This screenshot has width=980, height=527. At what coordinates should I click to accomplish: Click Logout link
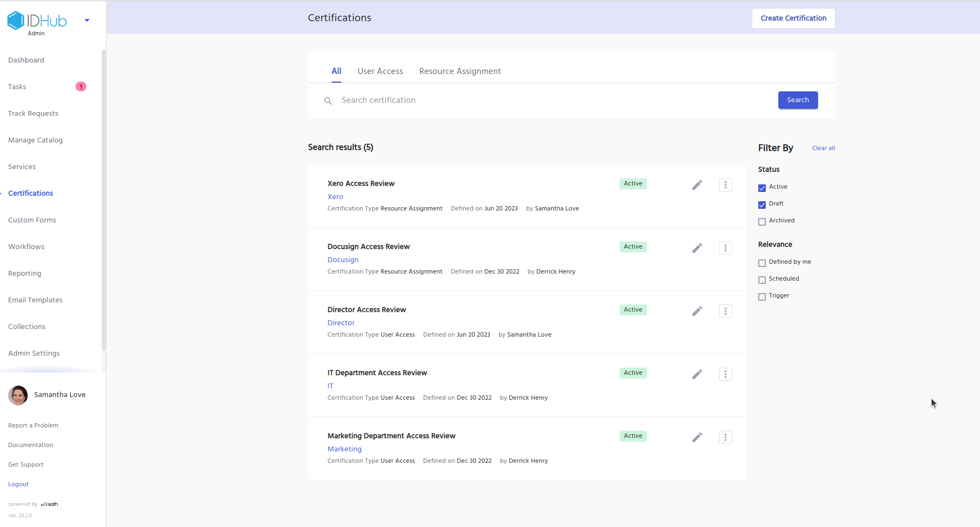[18, 485]
